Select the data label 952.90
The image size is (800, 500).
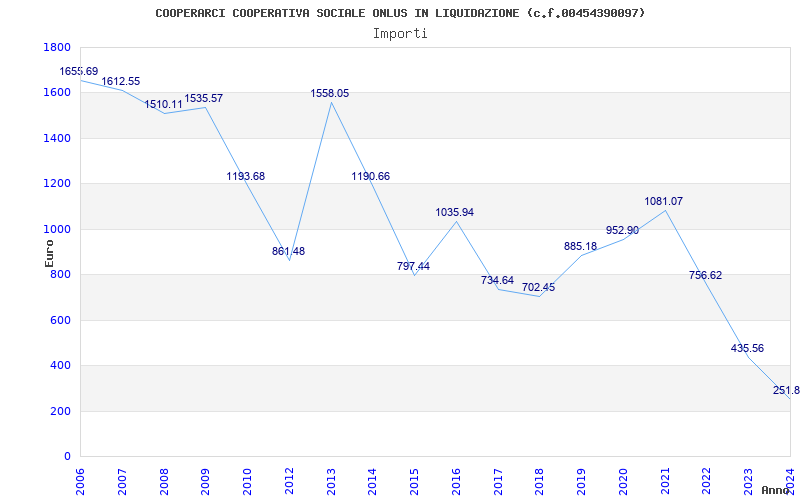pyautogui.click(x=622, y=231)
